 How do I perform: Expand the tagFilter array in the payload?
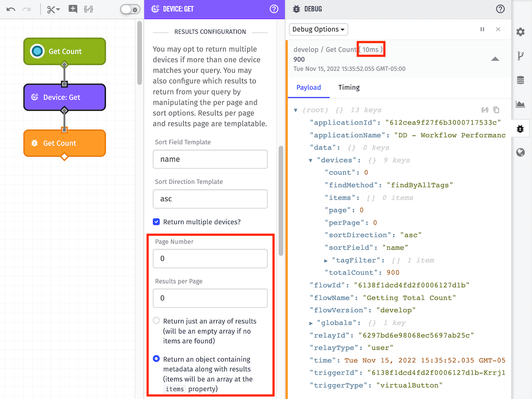point(326,260)
